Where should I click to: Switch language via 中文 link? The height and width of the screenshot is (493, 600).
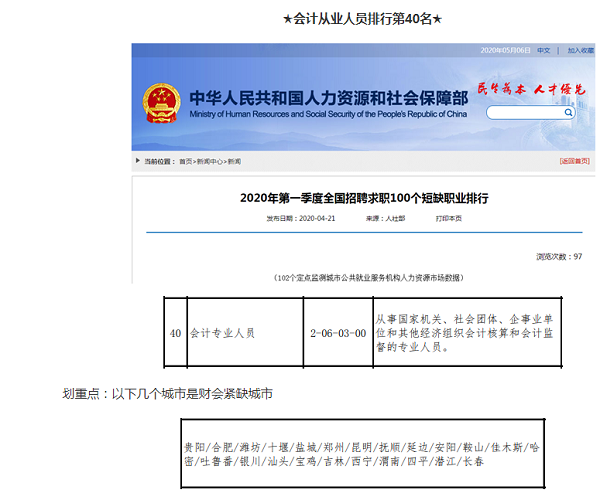(x=543, y=50)
